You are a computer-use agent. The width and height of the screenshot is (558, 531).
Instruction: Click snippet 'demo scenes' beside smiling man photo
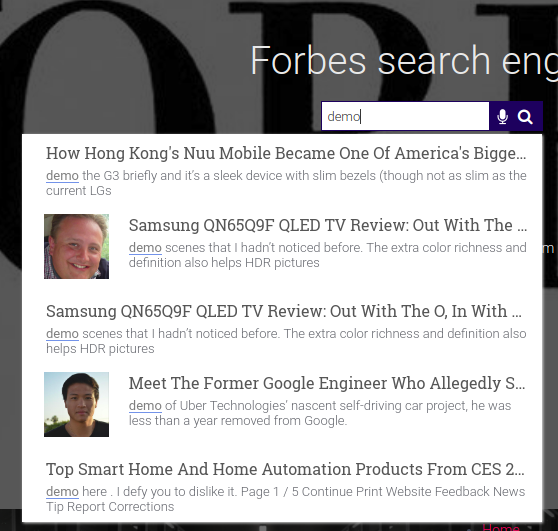327,255
